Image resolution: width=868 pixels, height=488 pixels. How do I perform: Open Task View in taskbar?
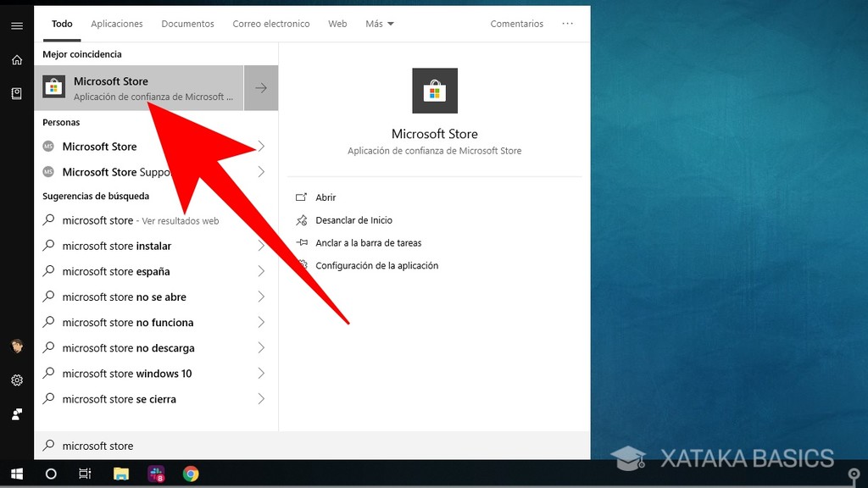(85, 474)
